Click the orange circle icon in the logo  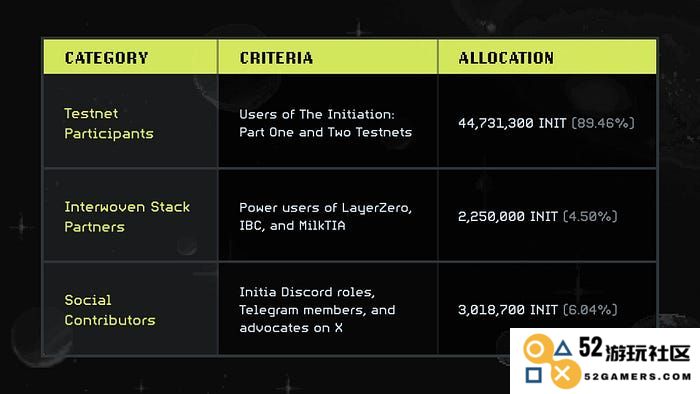pos(535,349)
